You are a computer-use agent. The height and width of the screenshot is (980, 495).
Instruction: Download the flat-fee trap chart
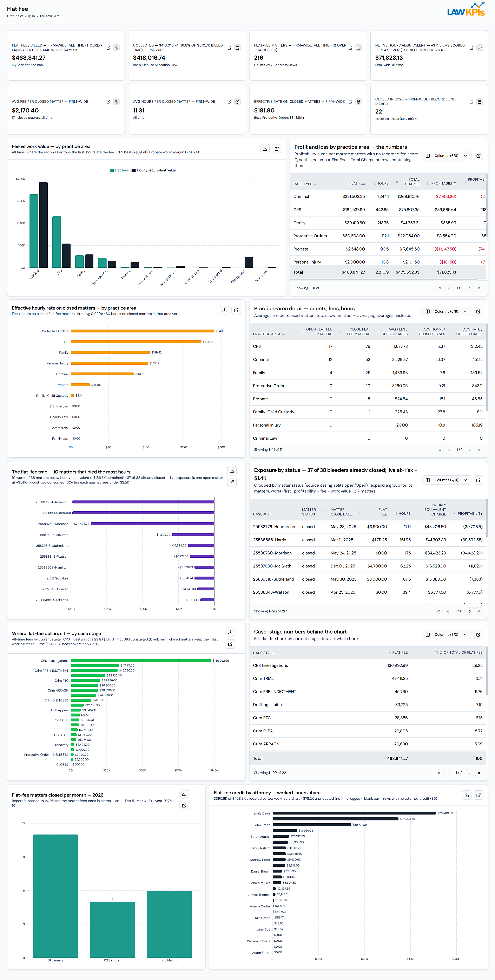(232, 470)
